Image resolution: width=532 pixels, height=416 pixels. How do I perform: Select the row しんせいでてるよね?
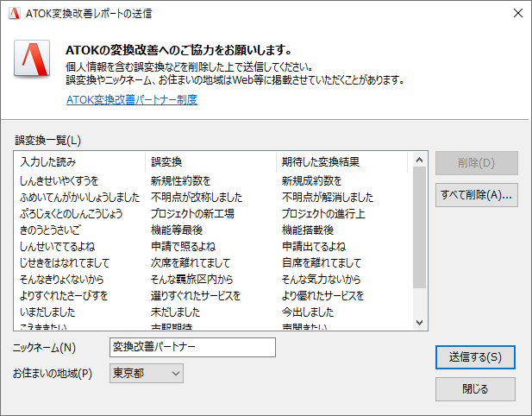(x=213, y=247)
